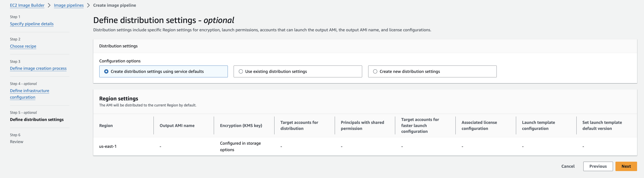Click the Region column header
The width and height of the screenshot is (644, 178).
coord(106,126)
